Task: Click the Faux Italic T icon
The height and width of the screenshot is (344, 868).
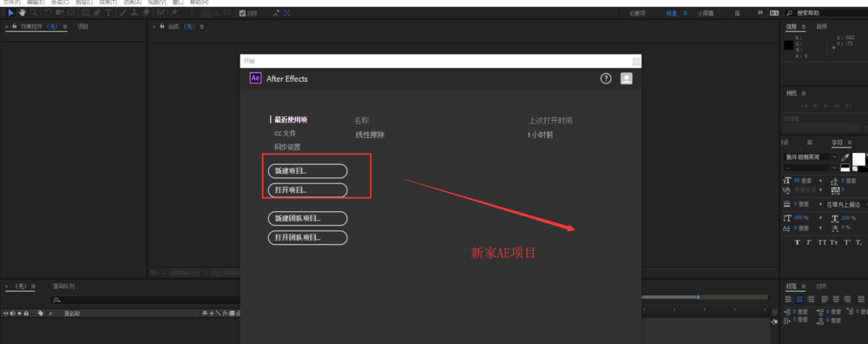Action: click(x=808, y=242)
